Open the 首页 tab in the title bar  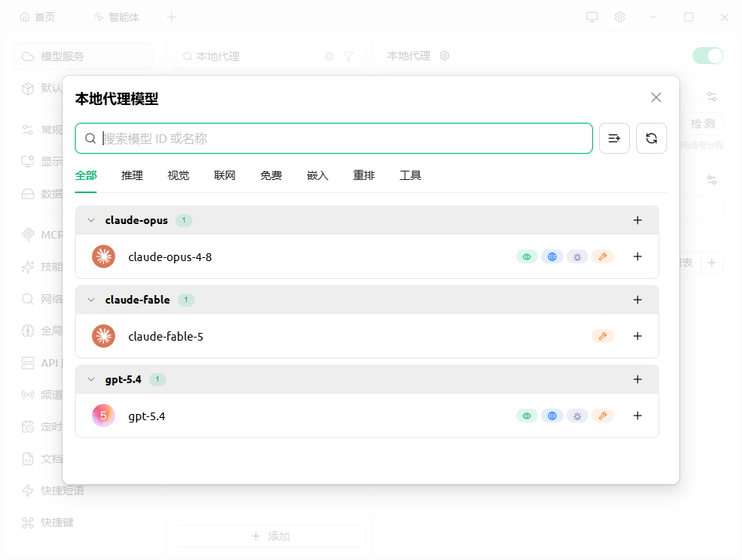37,17
